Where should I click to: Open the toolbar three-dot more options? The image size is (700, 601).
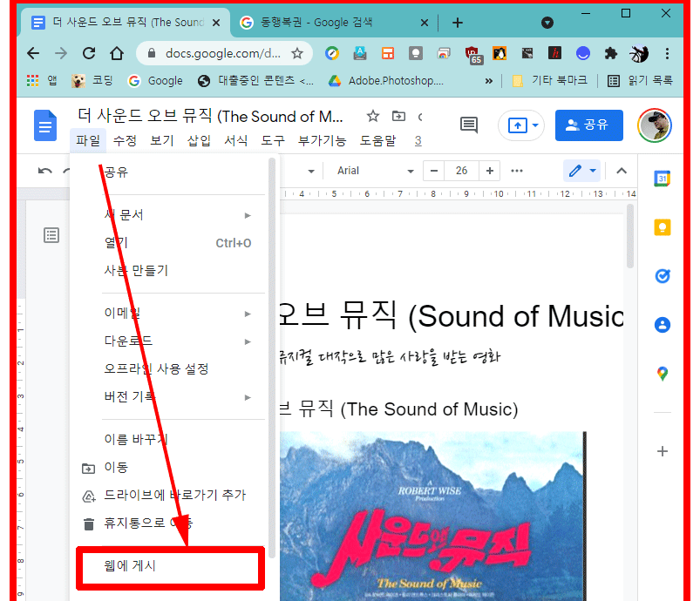(517, 171)
